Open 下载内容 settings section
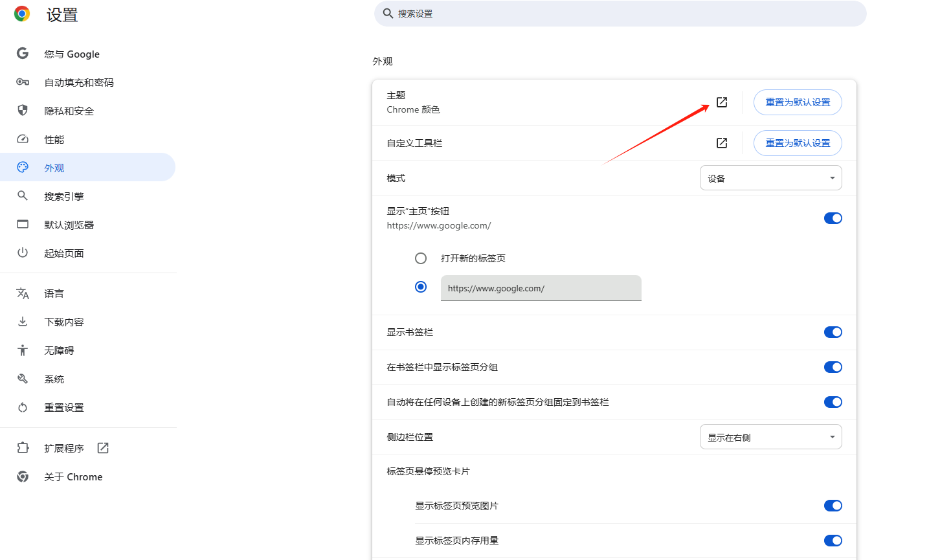929x560 pixels. tap(87, 322)
